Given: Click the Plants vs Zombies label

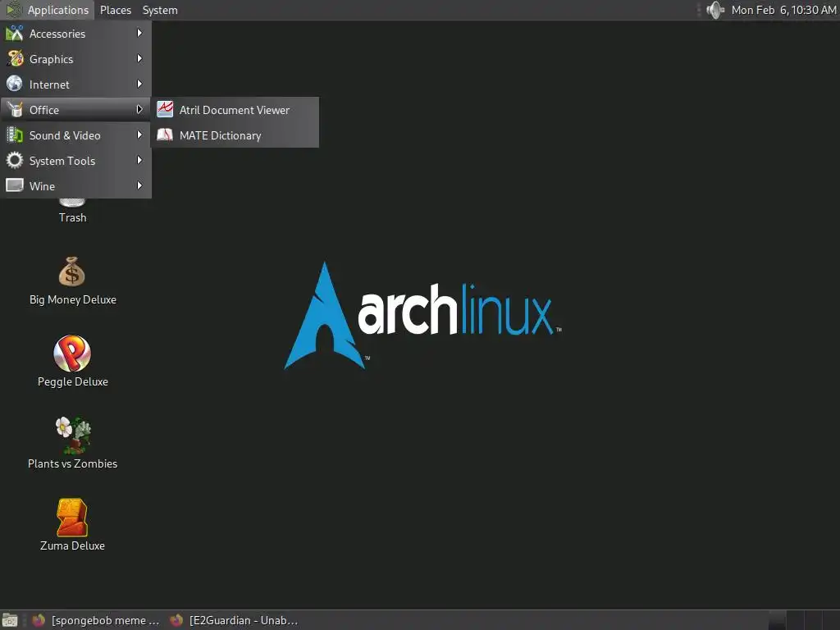Looking at the screenshot, I should point(72,463).
